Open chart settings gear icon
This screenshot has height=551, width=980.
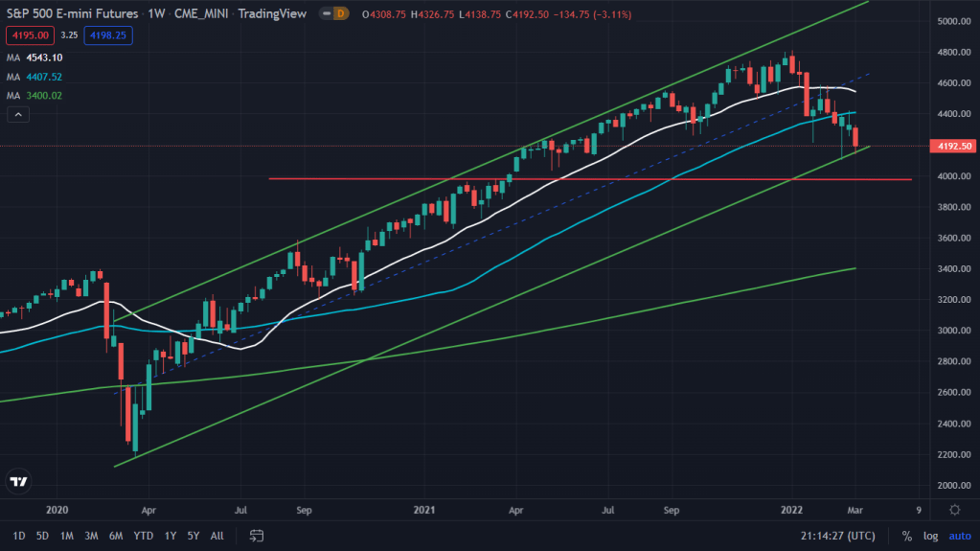(954, 510)
